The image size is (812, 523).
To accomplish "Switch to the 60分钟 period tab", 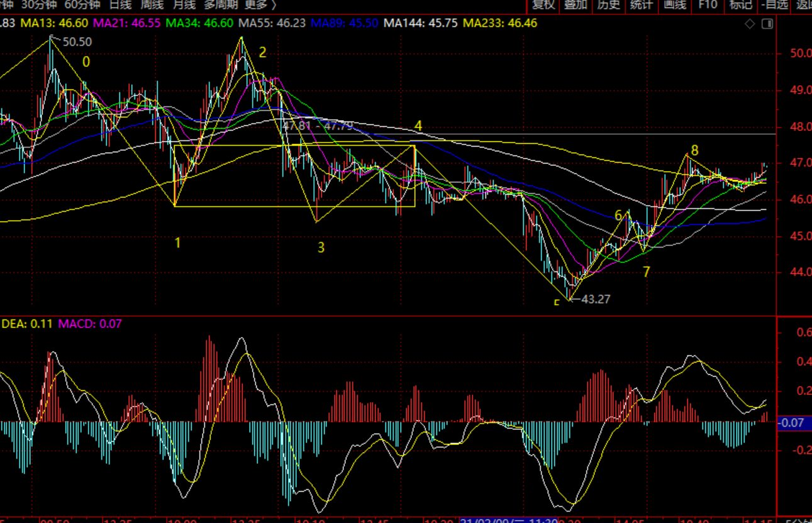I will click(x=82, y=5).
